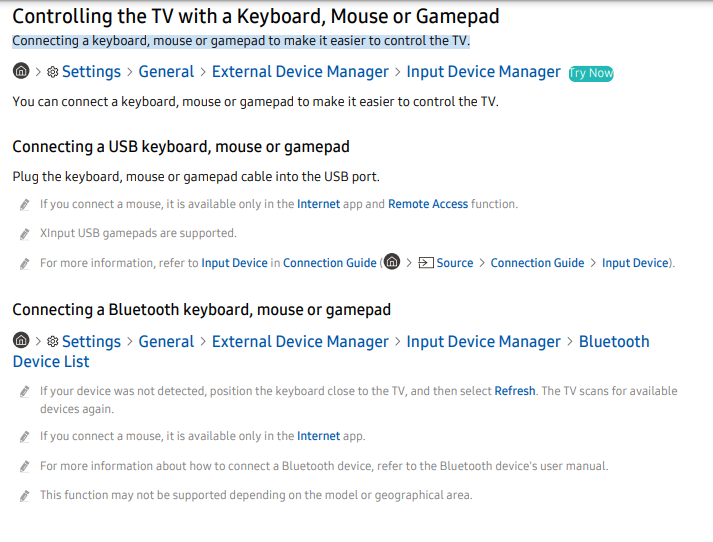Open the Settings link in the top breadcrumb
Viewport: 713px width, 542px height.
91,72
